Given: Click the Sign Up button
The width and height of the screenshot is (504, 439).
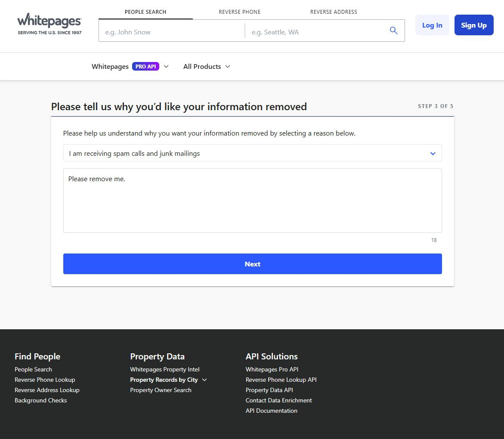Looking at the screenshot, I should [x=473, y=25].
